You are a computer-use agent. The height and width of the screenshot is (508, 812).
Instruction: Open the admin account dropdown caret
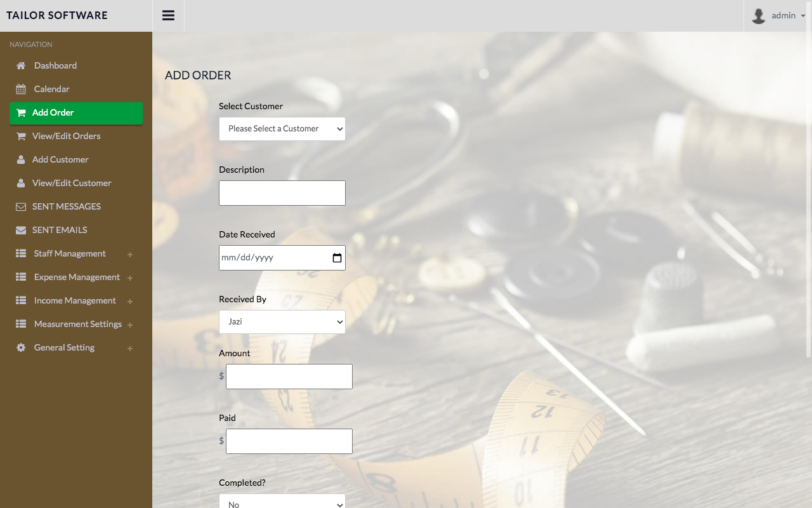803,16
